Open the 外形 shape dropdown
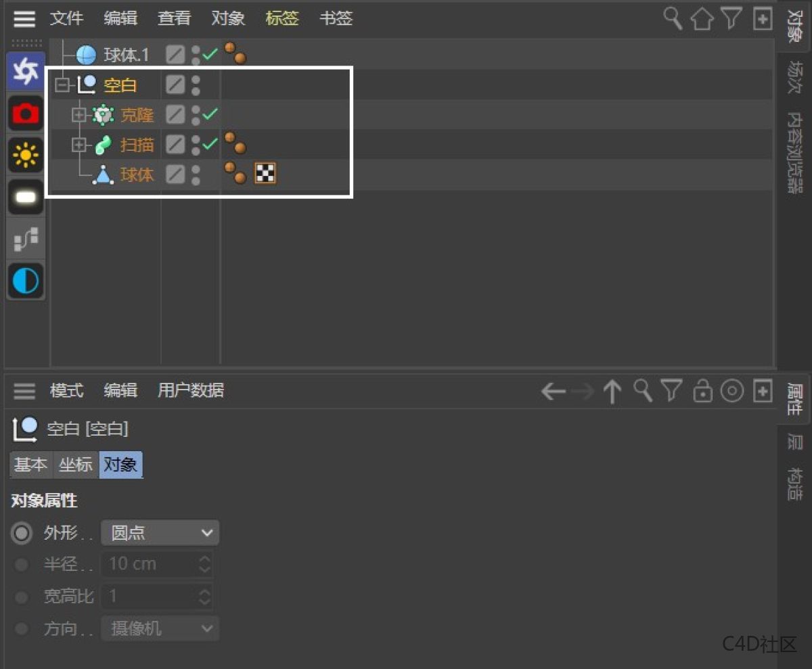The width and height of the screenshot is (812, 669). [x=160, y=533]
